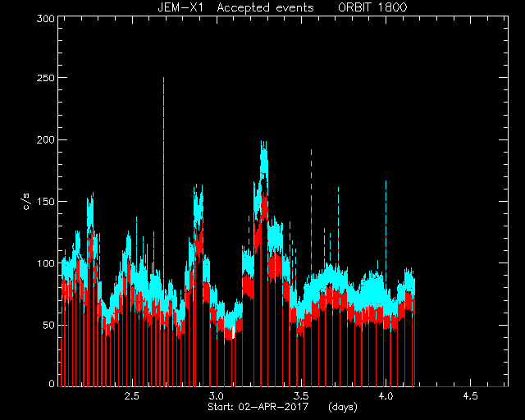Viewport: 525px width, 420px height.
Task: Click the 'ORBIT 1800' label in title
Action: 372,7
